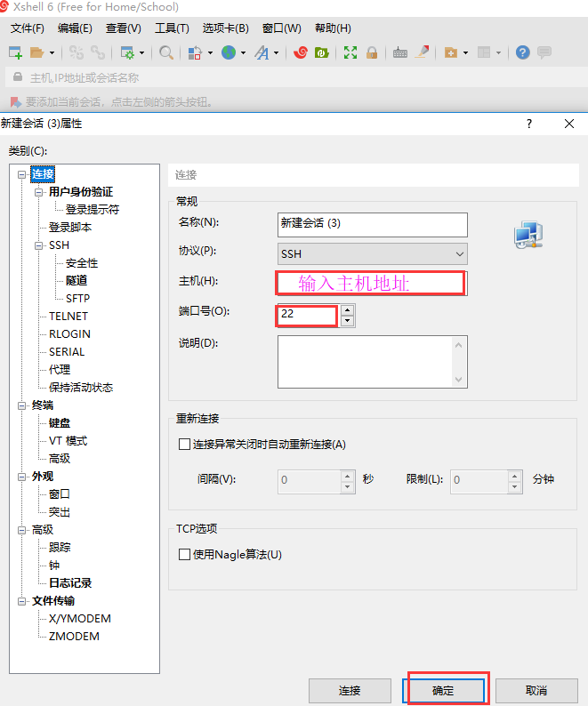Click the bookmark arrow add-session icon
The image size is (588, 706).
pyautogui.click(x=16, y=102)
